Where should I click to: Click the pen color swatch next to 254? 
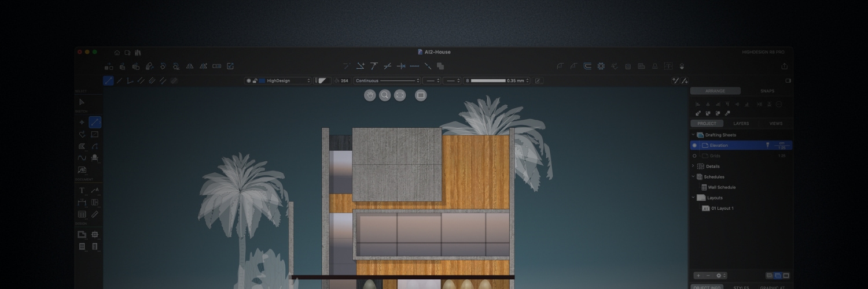322,81
